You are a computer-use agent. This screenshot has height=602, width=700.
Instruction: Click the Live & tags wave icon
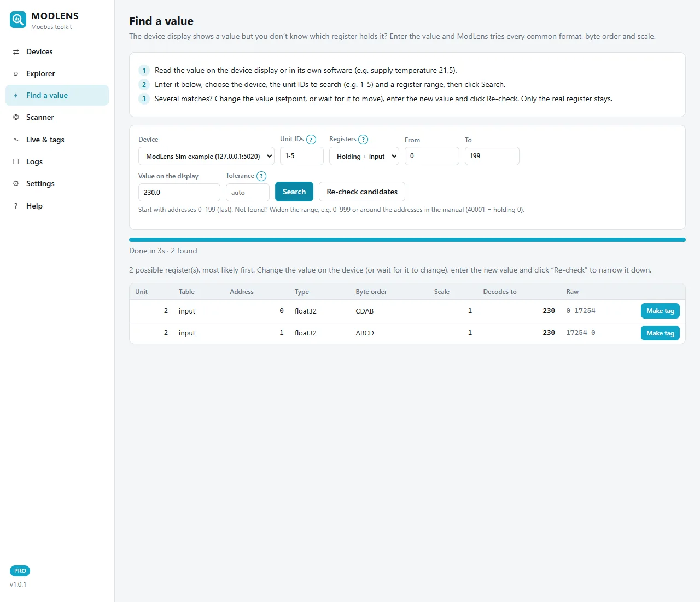(16, 140)
